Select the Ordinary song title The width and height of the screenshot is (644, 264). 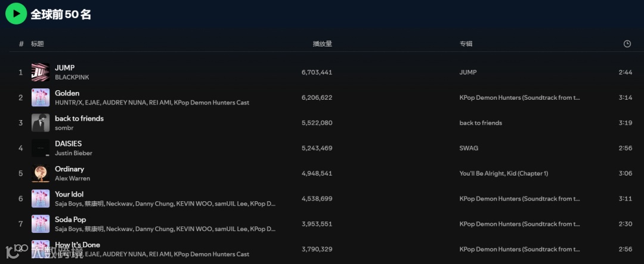coord(69,169)
